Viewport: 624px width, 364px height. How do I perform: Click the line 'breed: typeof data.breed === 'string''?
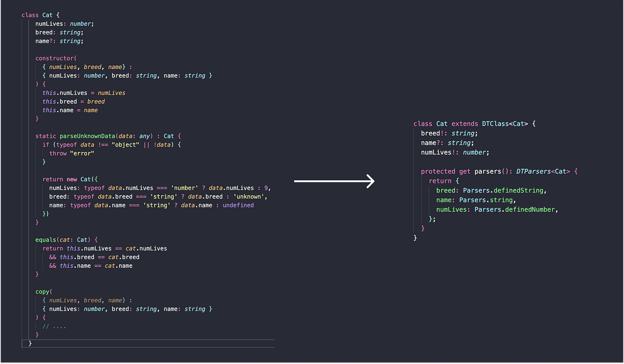pyautogui.click(x=158, y=196)
